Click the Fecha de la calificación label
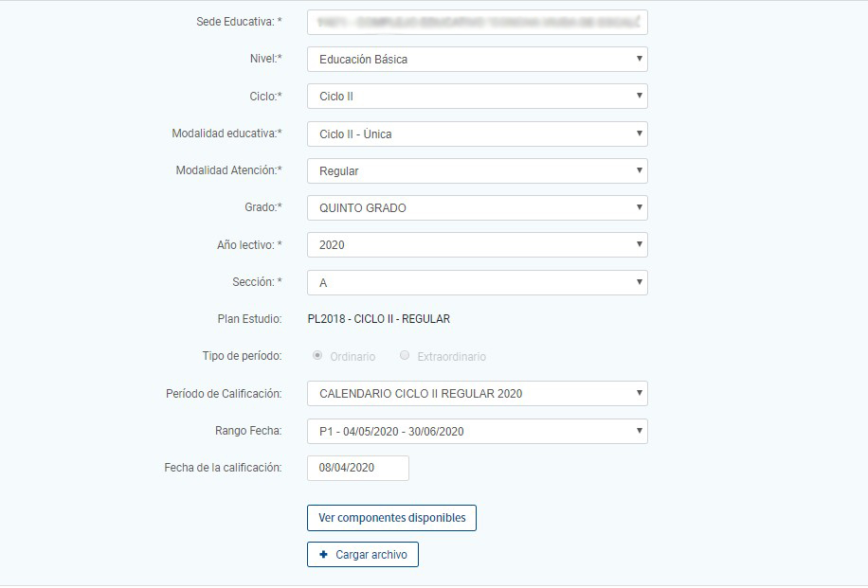 click(223, 468)
